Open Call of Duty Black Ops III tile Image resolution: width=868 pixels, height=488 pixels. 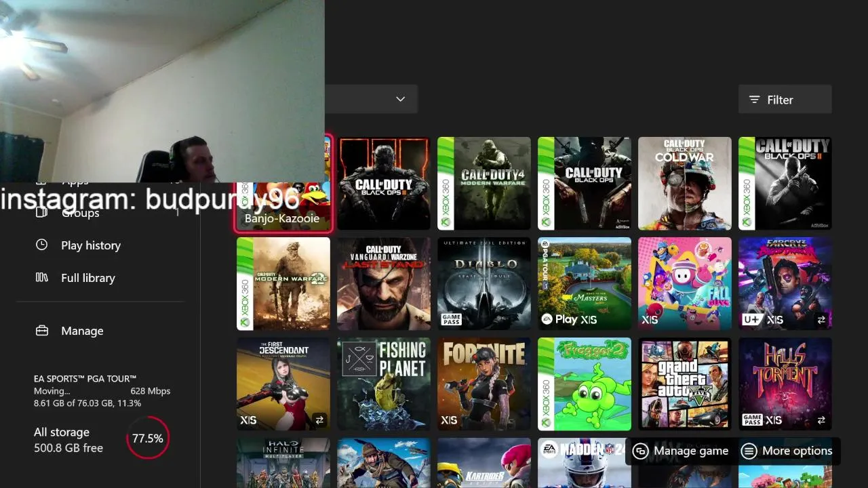coord(384,183)
